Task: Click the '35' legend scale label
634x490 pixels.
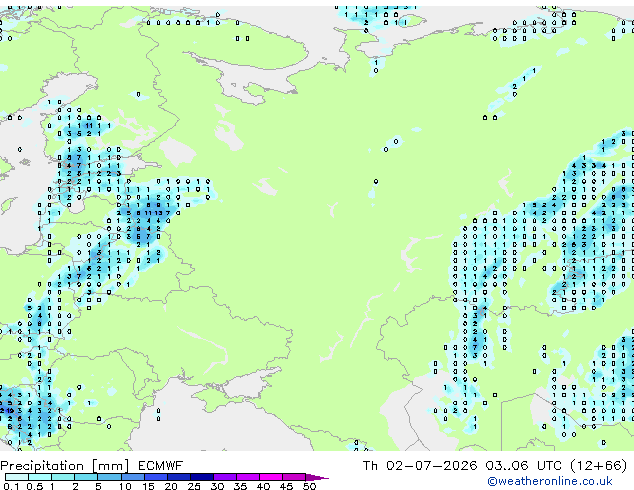Action: (x=240, y=486)
